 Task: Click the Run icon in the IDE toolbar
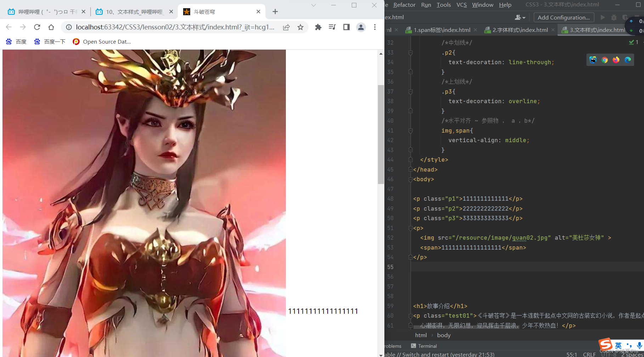coord(603,17)
